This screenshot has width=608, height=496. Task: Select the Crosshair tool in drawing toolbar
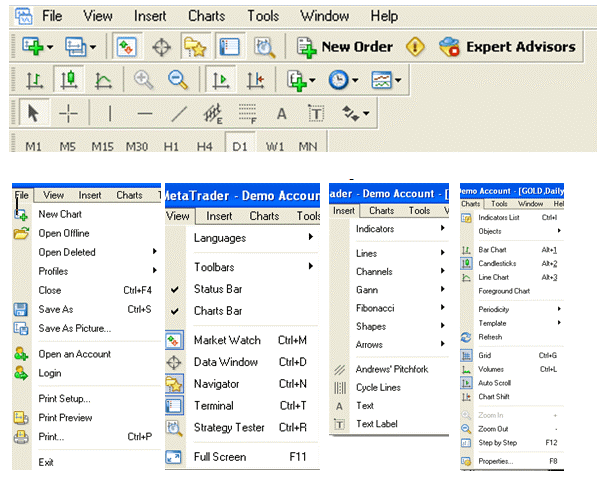tap(68, 114)
